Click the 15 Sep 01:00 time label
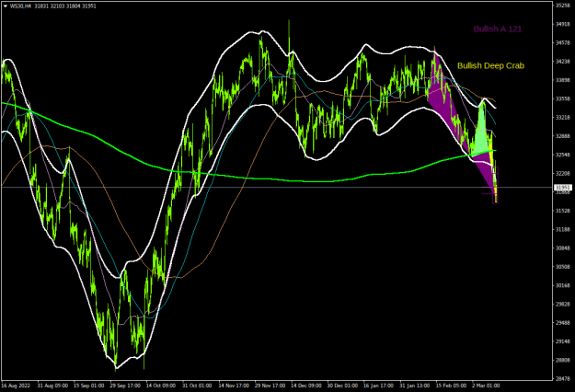This screenshot has width=575, height=392. click(x=88, y=386)
